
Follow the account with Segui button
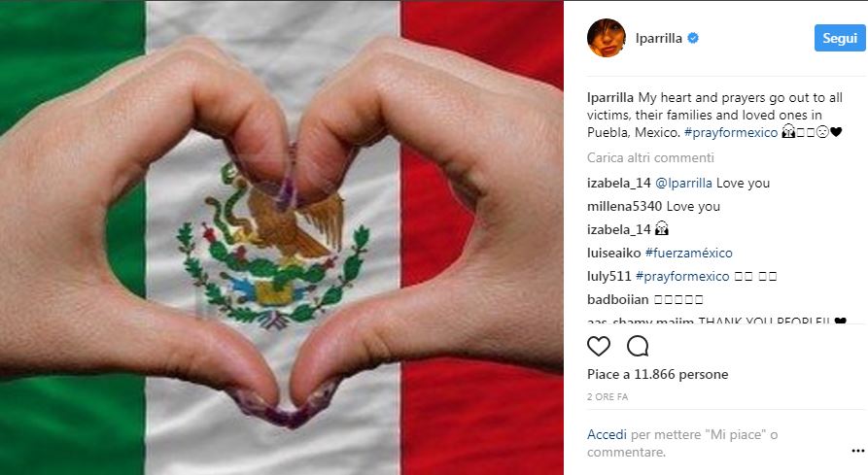pyautogui.click(x=840, y=38)
